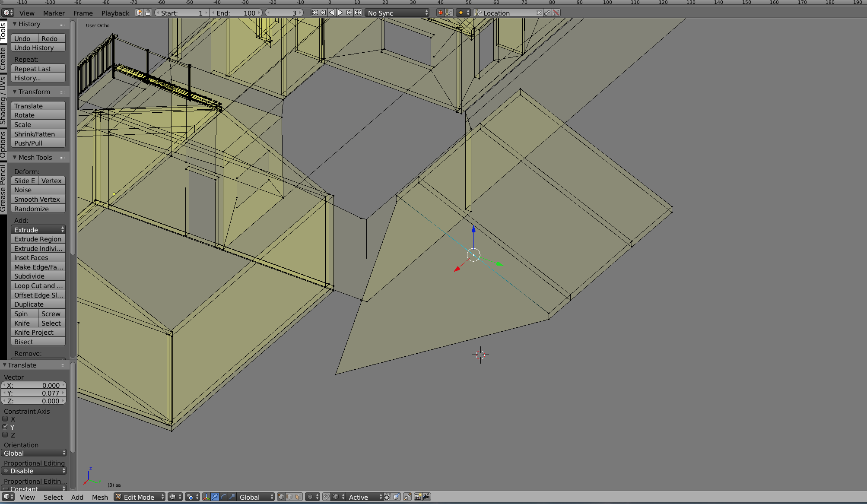The height and width of the screenshot is (504, 867).
Task: Open the Extrude dropdown menu
Action: pos(38,230)
